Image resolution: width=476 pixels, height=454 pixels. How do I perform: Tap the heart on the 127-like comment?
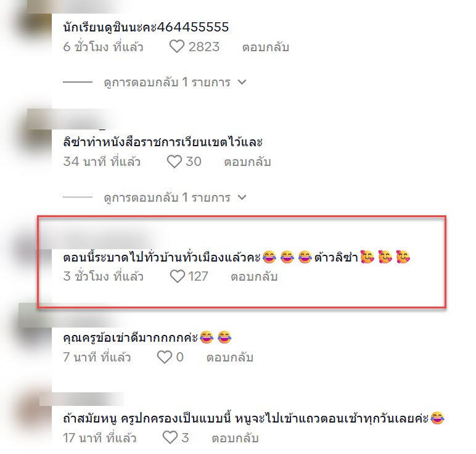177,276
